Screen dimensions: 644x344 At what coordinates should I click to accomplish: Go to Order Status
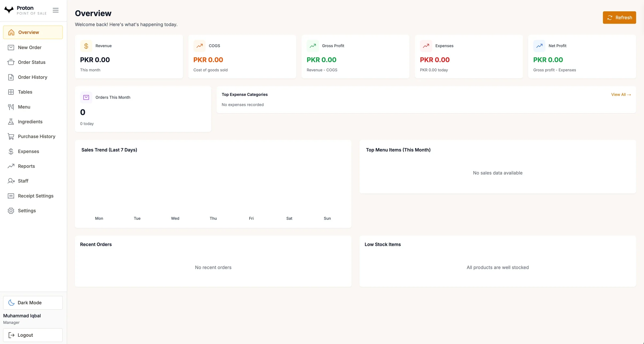coord(33,62)
